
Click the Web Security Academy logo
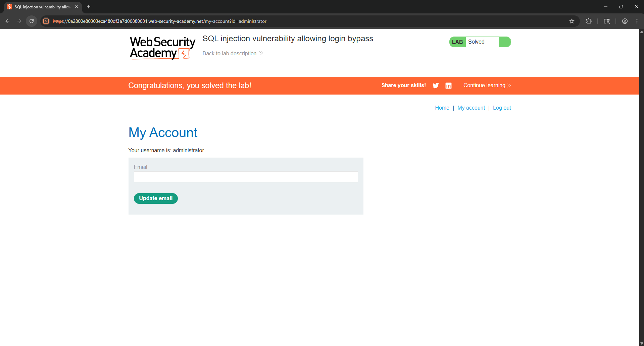[x=162, y=48]
